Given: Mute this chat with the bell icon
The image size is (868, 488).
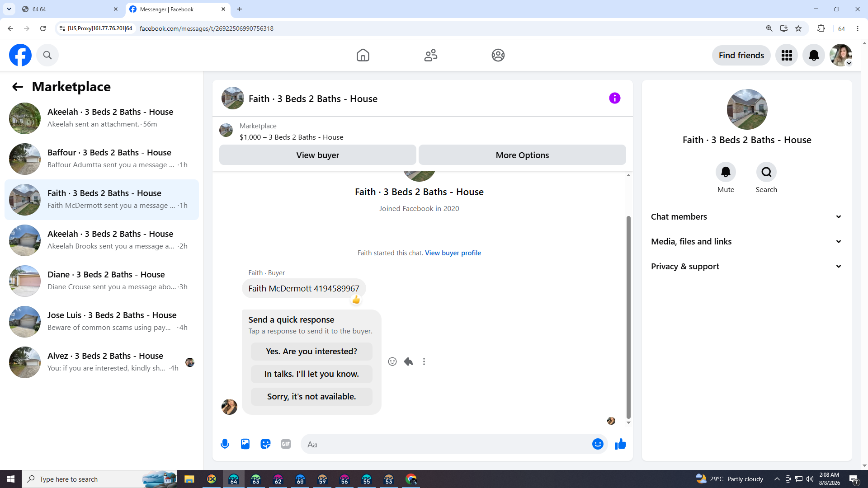Looking at the screenshot, I should point(726,172).
